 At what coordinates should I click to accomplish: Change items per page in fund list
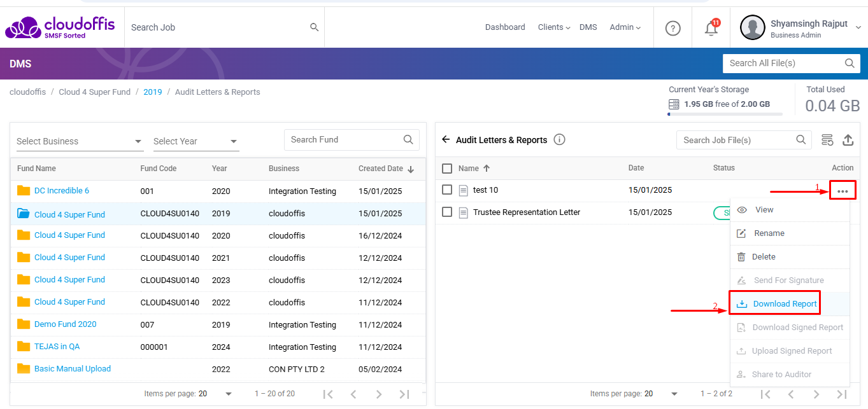coord(215,394)
